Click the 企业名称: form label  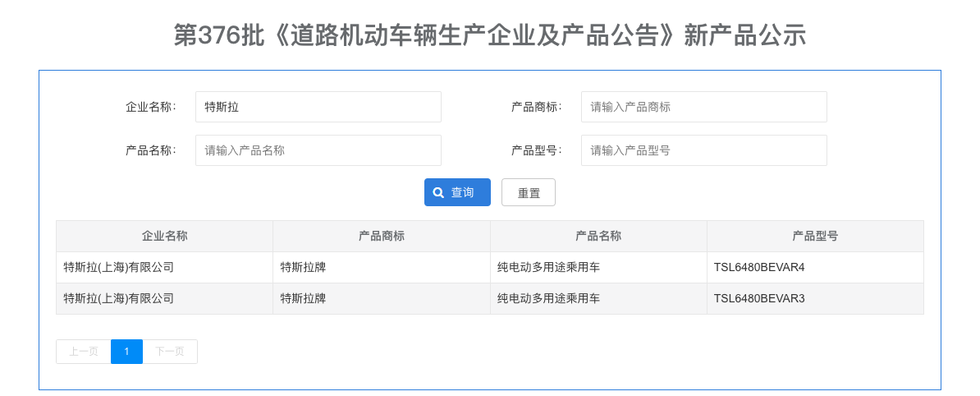151,107
